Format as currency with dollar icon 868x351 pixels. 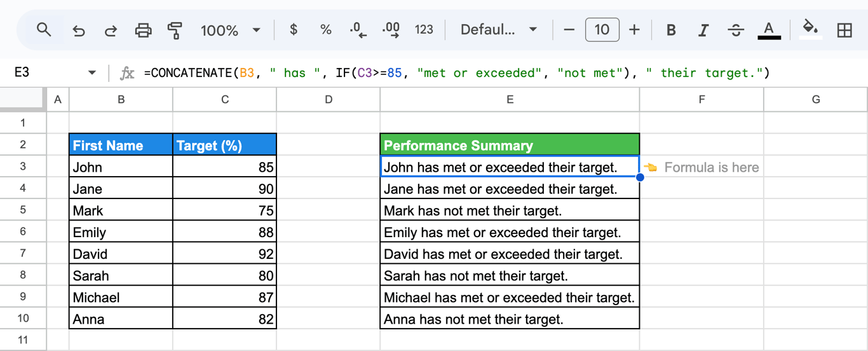click(x=294, y=29)
